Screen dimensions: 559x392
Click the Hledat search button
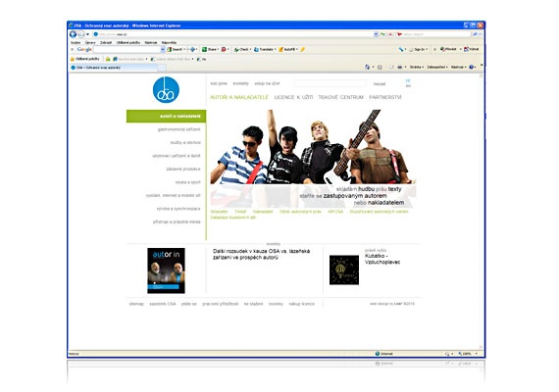(380, 84)
